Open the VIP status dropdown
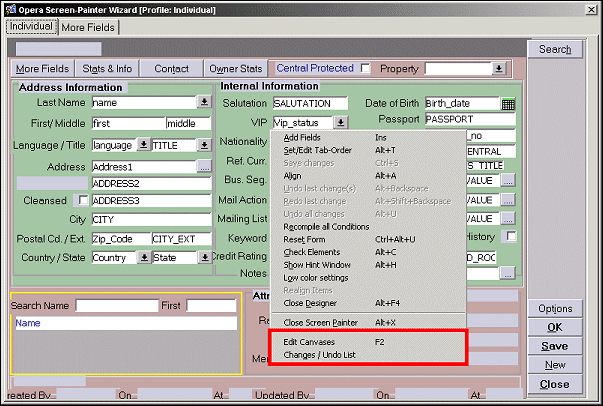603x406 pixels. click(341, 122)
